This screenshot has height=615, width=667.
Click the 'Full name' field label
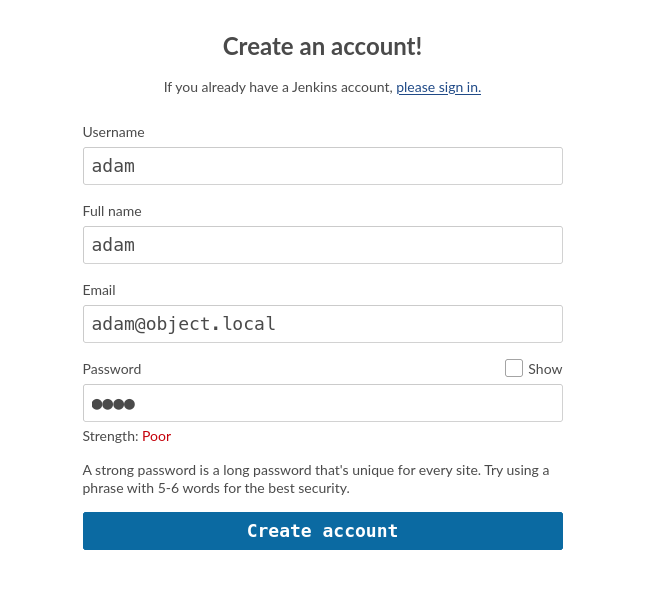coord(112,211)
